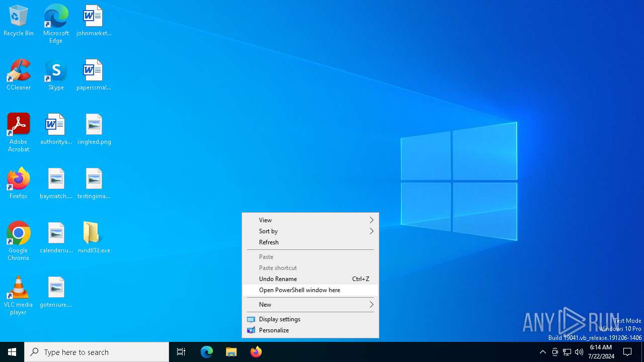Select the authoritya Word document icon
Screen dimensions: 644x362
pos(56,130)
